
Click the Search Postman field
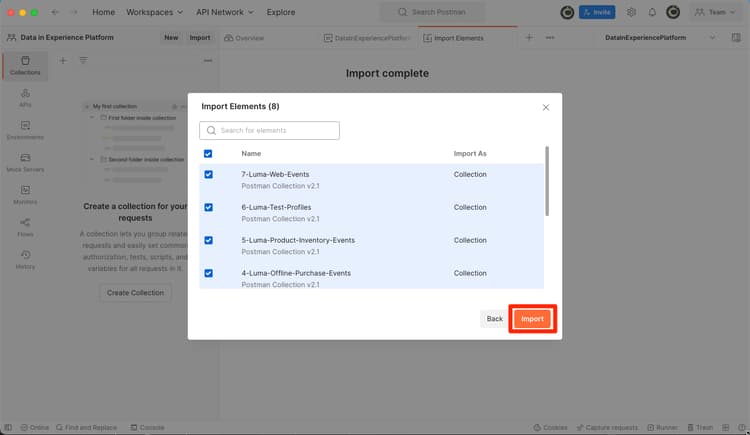coord(433,12)
